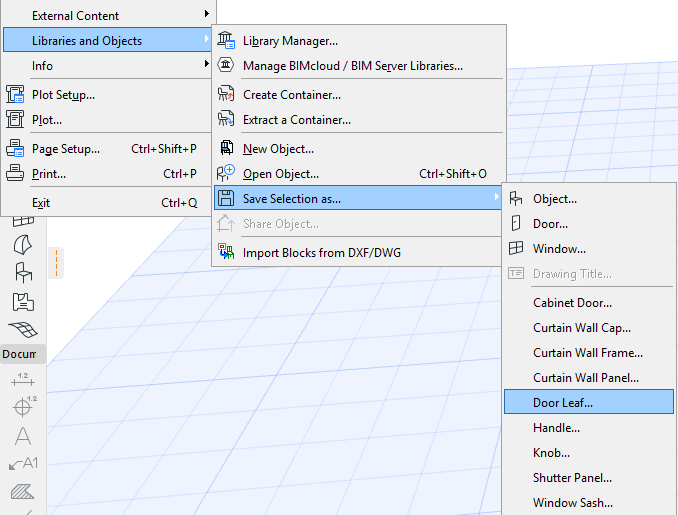Open Page Setup dialog entry

(x=66, y=149)
